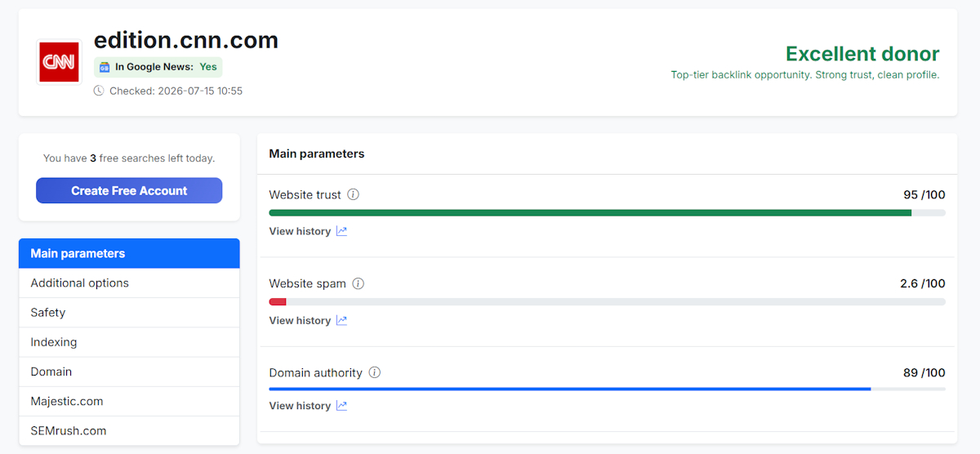The image size is (980, 454).
Task: Click Create Free Account button
Action: point(129,190)
